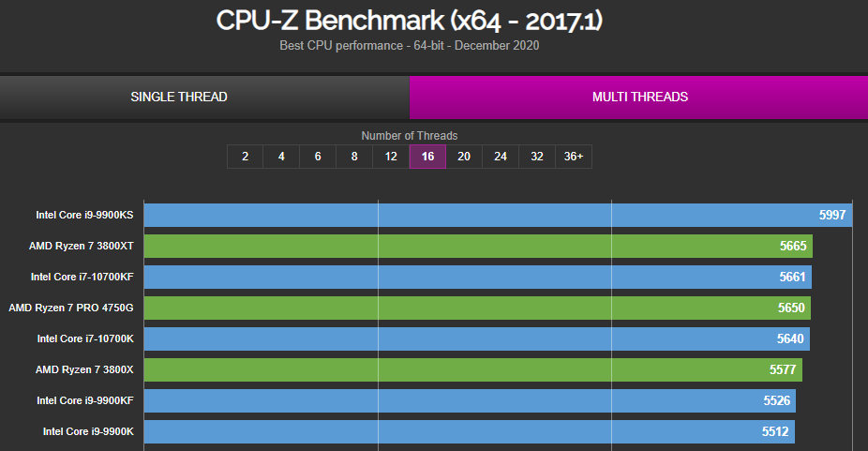The image size is (868, 451).
Task: Click the Intel Core i9-9900K bar
Action: 470,431
